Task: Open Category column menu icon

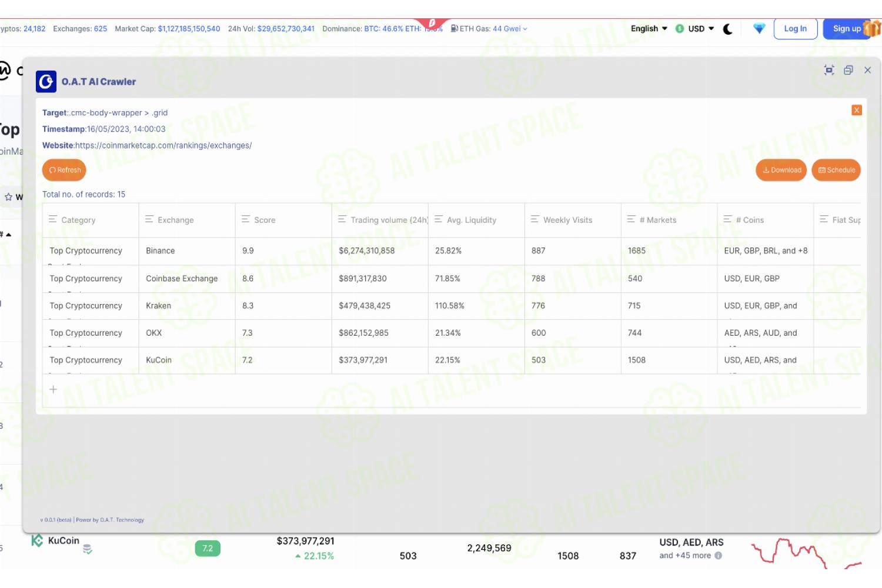Action: pyautogui.click(x=53, y=219)
